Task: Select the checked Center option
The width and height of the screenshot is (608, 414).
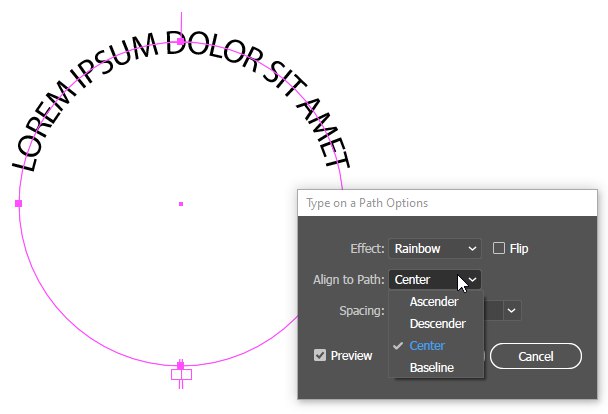Action: [427, 345]
